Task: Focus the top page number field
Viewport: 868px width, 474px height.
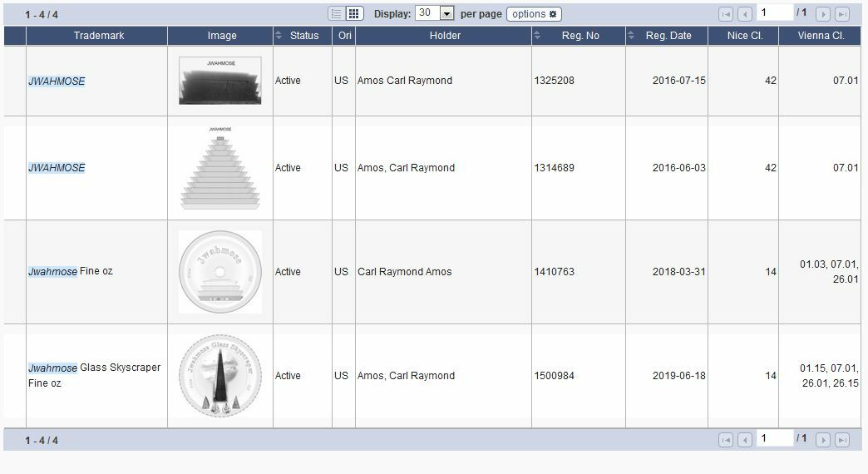Action: pos(774,12)
